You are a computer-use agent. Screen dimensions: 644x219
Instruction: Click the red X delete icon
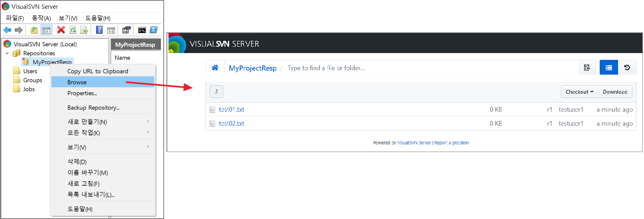point(61,30)
